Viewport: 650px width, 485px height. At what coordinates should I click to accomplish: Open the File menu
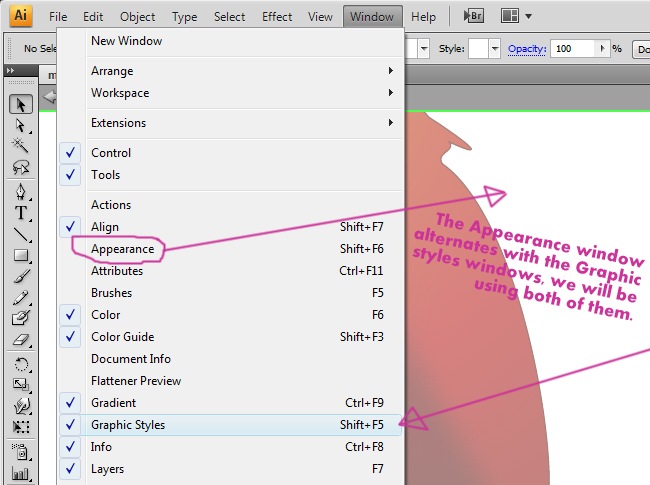[58, 17]
